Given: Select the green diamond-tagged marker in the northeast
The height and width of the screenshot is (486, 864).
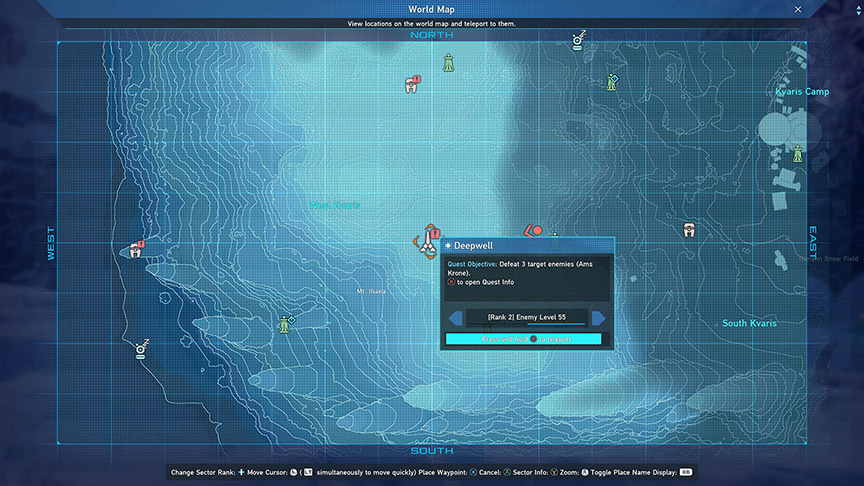Looking at the screenshot, I should pyautogui.click(x=611, y=82).
